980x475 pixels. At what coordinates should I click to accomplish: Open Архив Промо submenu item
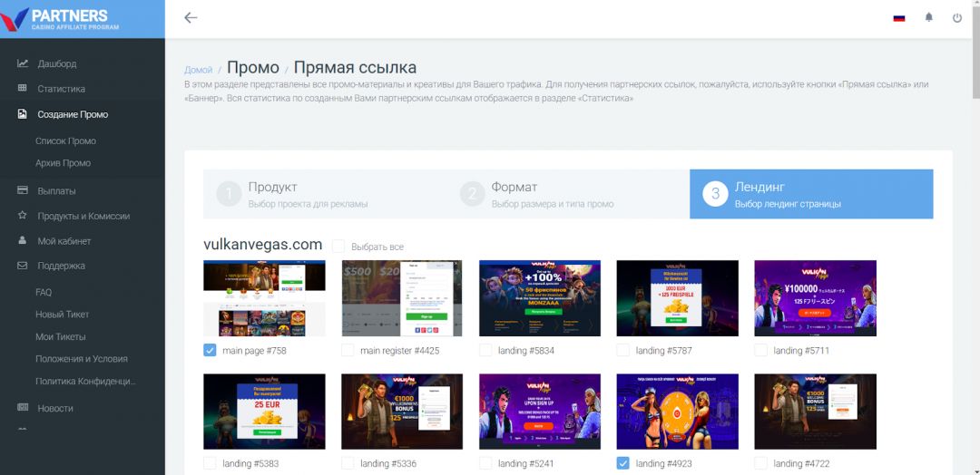point(64,163)
